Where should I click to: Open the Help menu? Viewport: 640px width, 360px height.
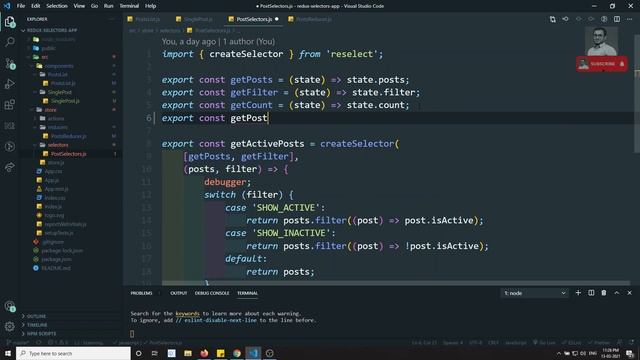pos(150,6)
